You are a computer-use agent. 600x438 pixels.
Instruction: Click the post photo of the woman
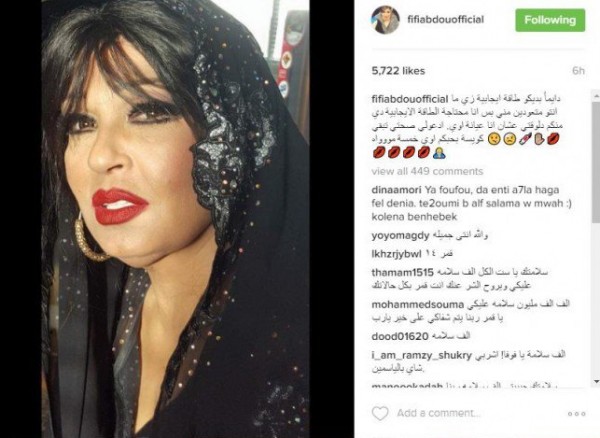click(175, 219)
